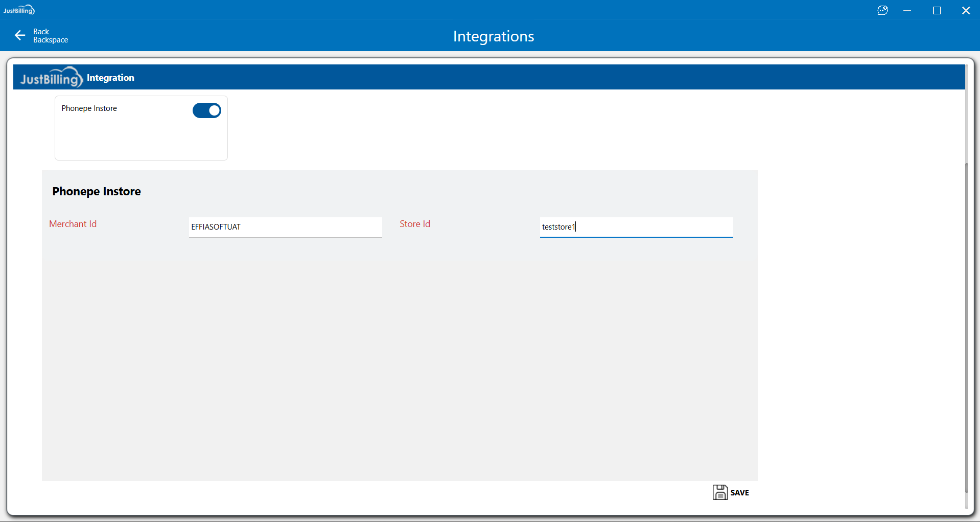Minimize the JustBilling window
Image resolution: width=980 pixels, height=522 pixels.
point(907,10)
